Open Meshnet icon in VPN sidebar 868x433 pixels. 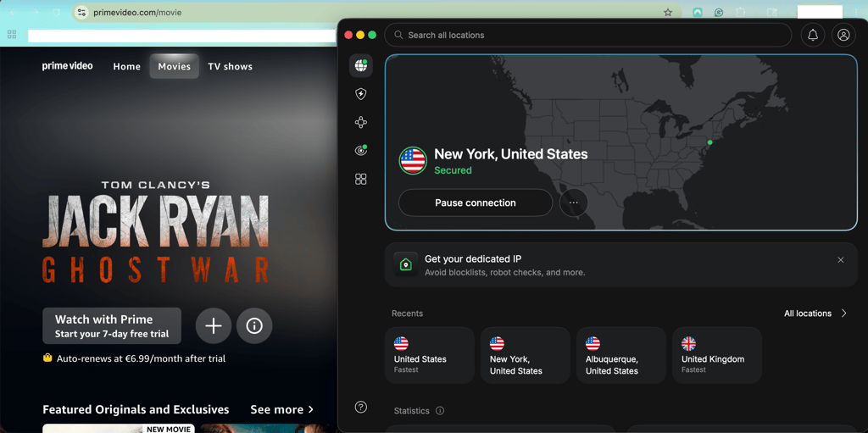[x=361, y=122]
